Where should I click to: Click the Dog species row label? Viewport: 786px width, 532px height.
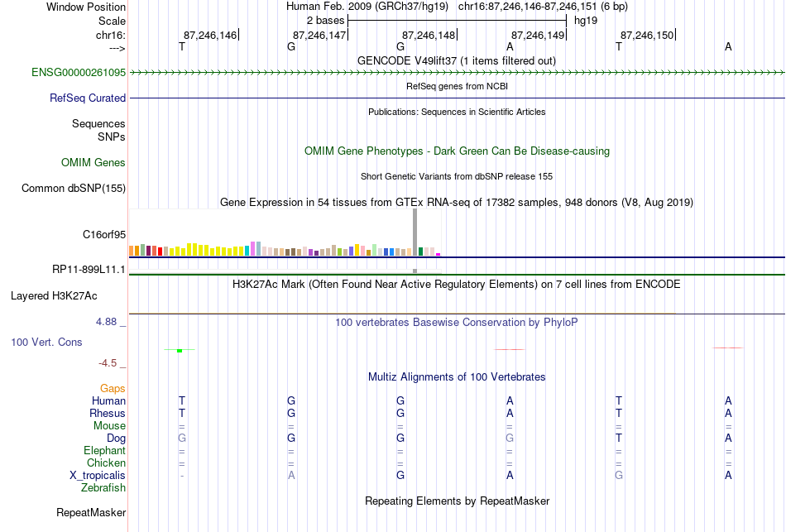point(117,439)
